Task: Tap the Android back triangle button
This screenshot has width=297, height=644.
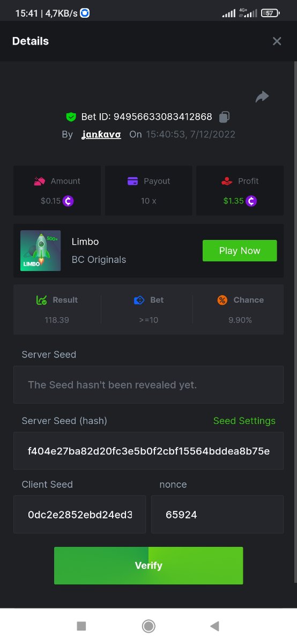Action: click(x=215, y=626)
